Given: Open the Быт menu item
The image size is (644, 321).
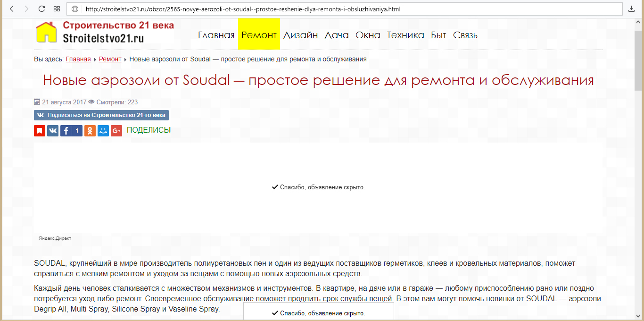Looking at the screenshot, I should [438, 35].
